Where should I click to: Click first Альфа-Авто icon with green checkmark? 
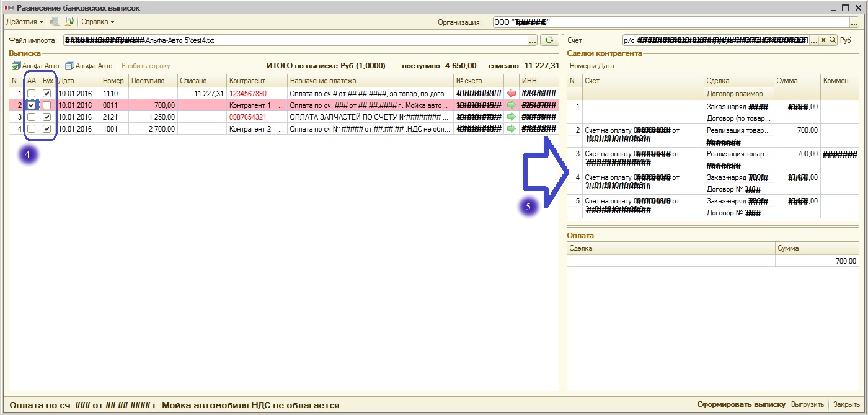pyautogui.click(x=17, y=66)
